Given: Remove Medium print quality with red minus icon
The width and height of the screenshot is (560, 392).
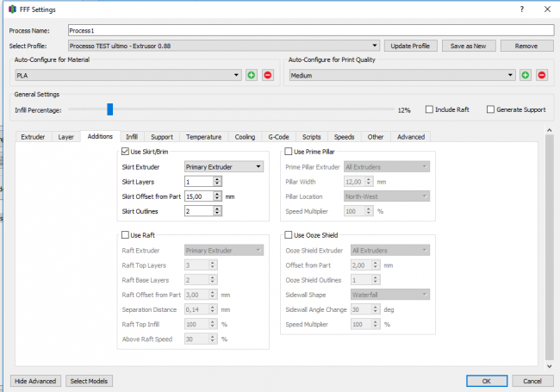Looking at the screenshot, I should (x=542, y=76).
